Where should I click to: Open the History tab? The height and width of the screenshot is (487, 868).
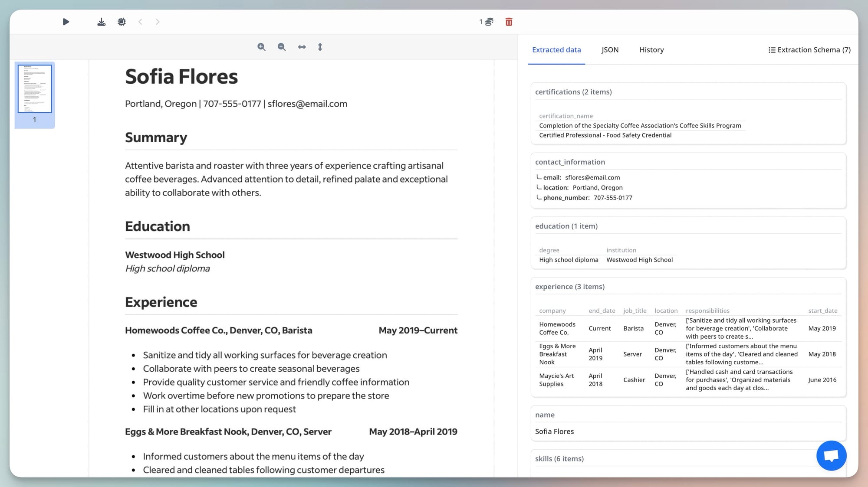coord(651,50)
